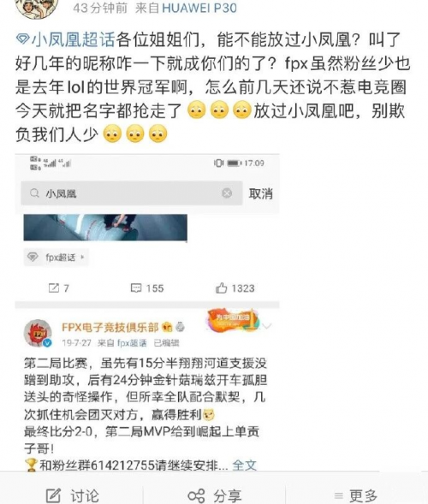Open the 小凤凰超话 topic link

coord(73,40)
